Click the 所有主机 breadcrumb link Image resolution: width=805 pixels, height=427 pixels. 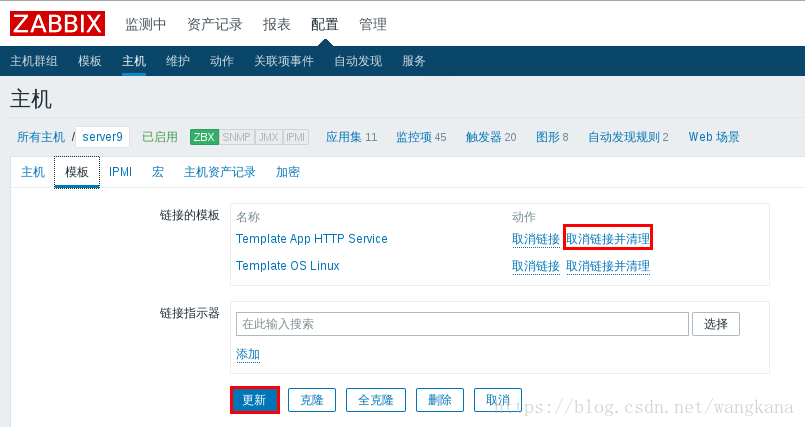tap(41, 137)
